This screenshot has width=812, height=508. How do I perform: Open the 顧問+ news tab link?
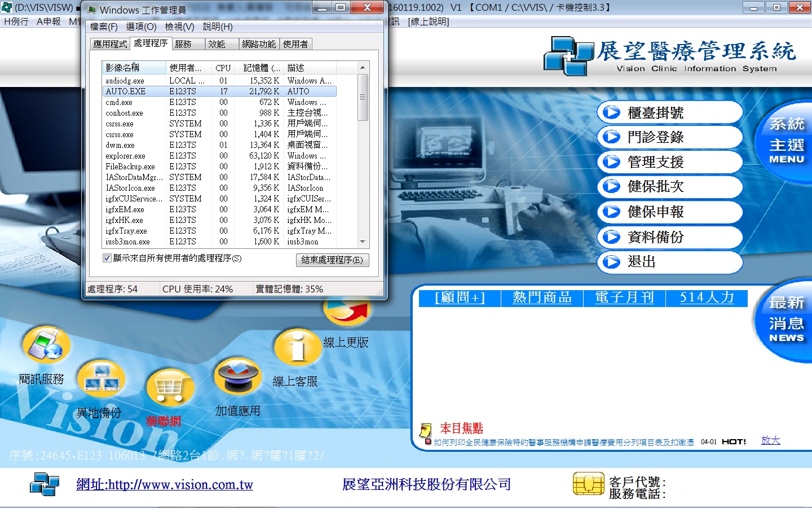click(460, 297)
